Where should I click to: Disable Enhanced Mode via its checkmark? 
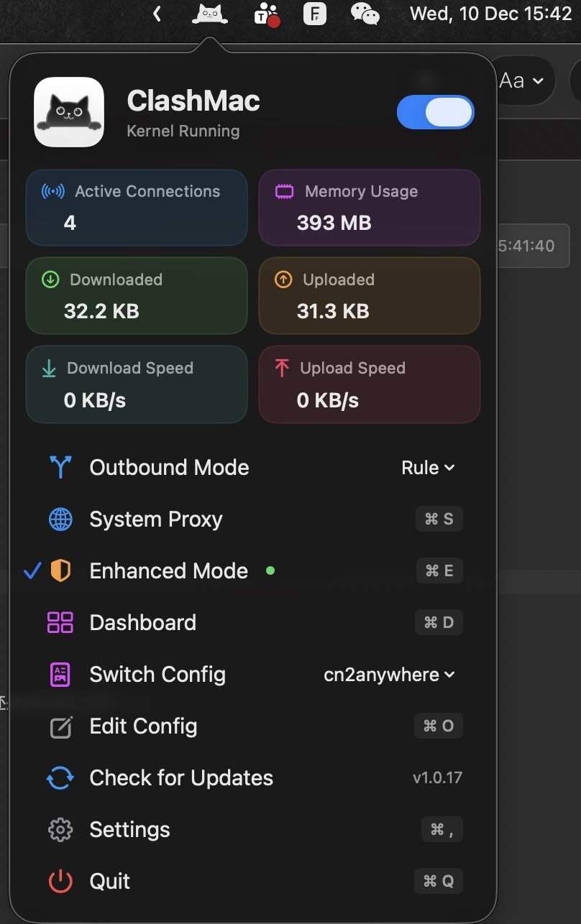pyautogui.click(x=32, y=571)
